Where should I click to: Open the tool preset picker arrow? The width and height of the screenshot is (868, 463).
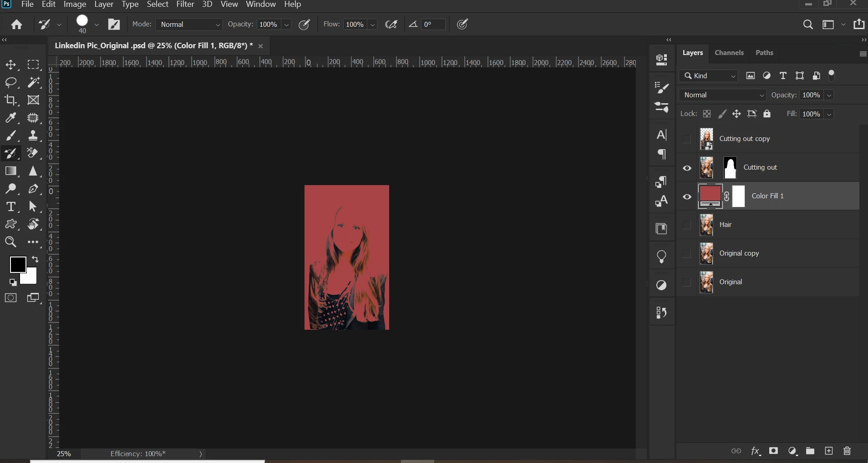59,25
